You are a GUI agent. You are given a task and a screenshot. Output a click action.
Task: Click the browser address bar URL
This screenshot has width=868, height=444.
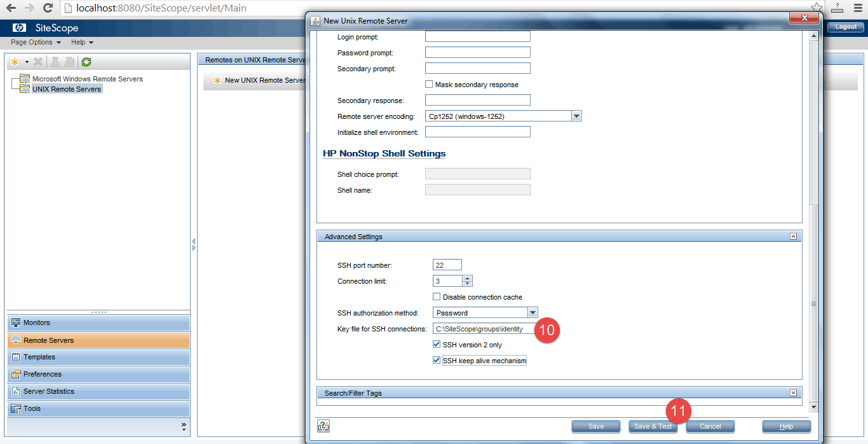point(161,9)
